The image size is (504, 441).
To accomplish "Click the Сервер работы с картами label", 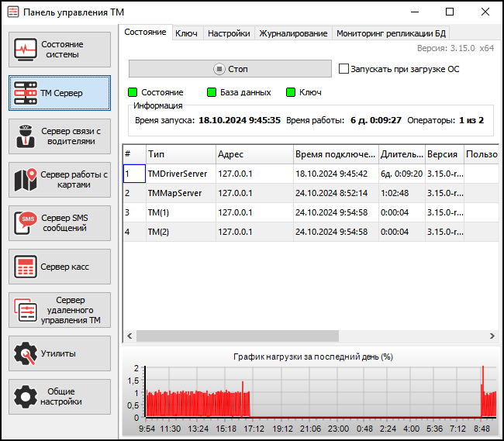I will (74, 180).
